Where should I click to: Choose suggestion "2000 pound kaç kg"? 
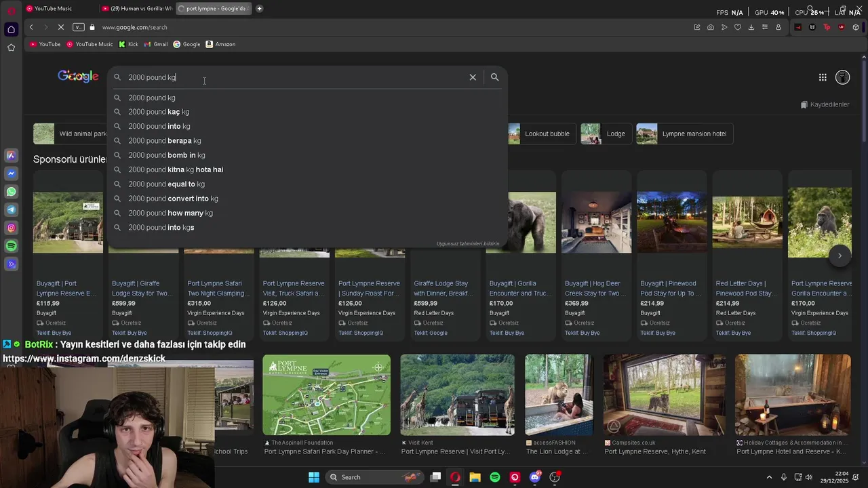[307, 112]
